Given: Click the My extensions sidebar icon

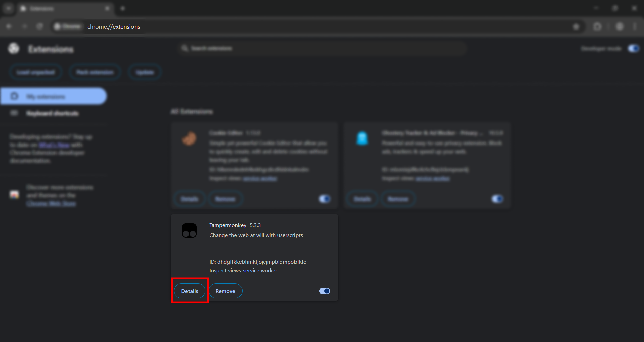Looking at the screenshot, I should pyautogui.click(x=14, y=96).
